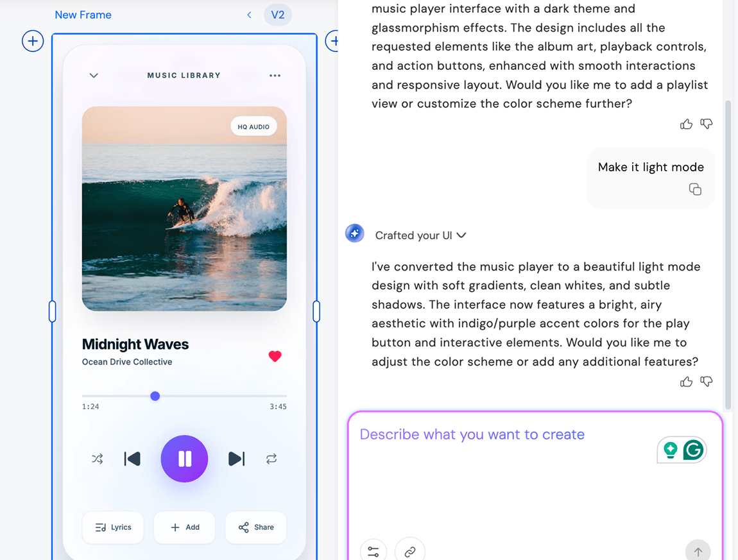The height and width of the screenshot is (560, 738).
Task: Open the three-dot menu in Music Library
Action: (x=275, y=76)
